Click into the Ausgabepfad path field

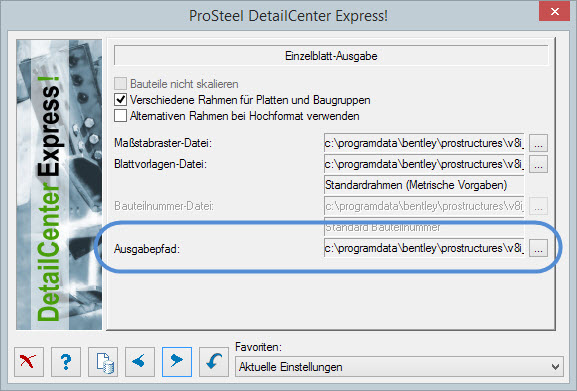coord(424,248)
